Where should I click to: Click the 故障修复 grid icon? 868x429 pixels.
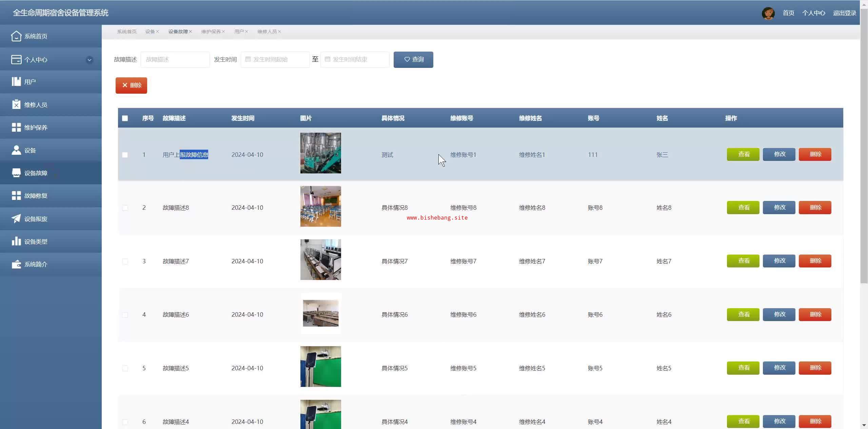[16, 195]
